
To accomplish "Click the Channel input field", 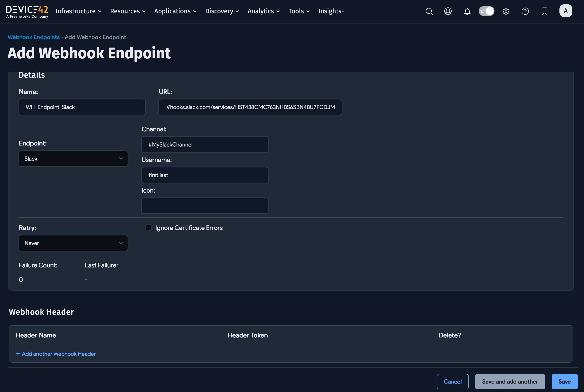I will click(205, 144).
